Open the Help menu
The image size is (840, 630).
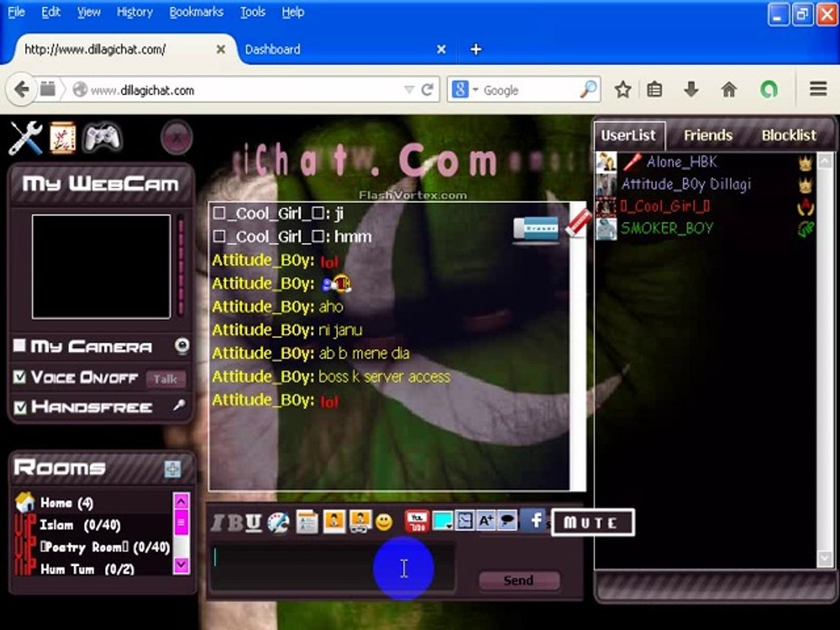click(293, 11)
